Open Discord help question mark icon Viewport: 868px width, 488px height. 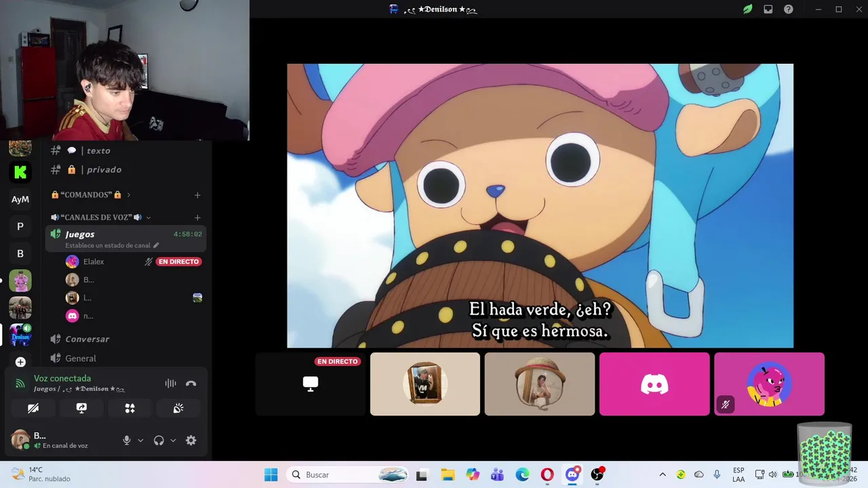pos(788,9)
